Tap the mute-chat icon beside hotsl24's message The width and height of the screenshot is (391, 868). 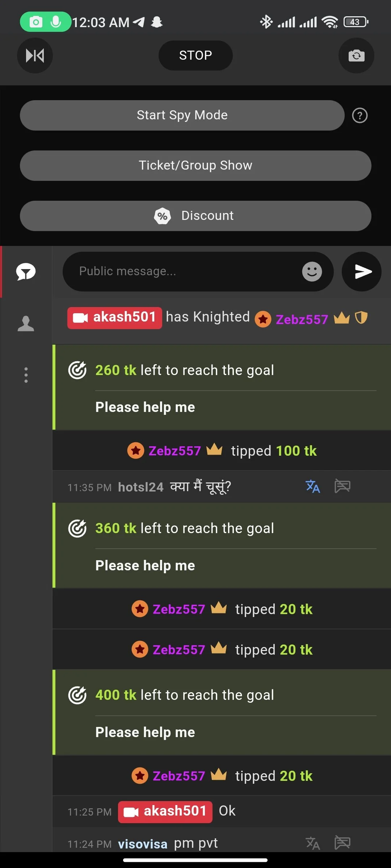[342, 486]
